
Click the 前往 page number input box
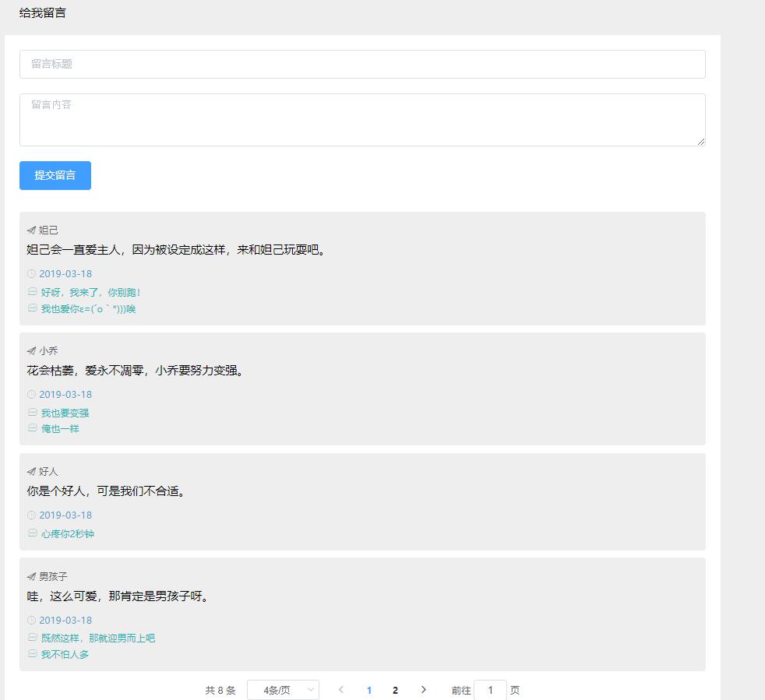coord(491,690)
